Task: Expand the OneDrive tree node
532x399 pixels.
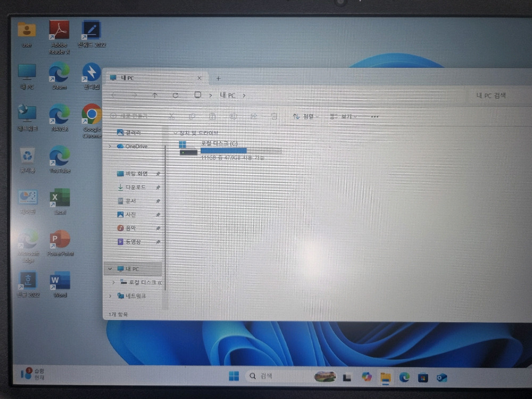Action: click(110, 146)
